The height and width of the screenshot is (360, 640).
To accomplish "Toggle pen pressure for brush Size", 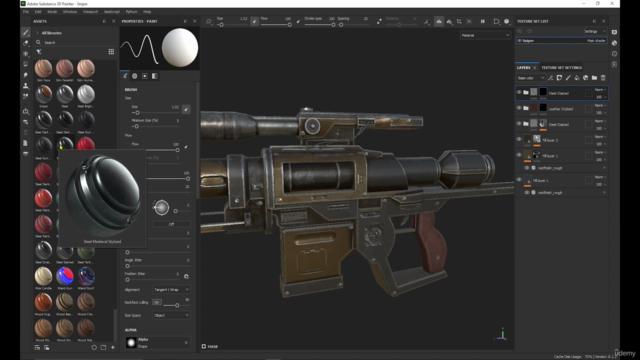I will 186,109.
